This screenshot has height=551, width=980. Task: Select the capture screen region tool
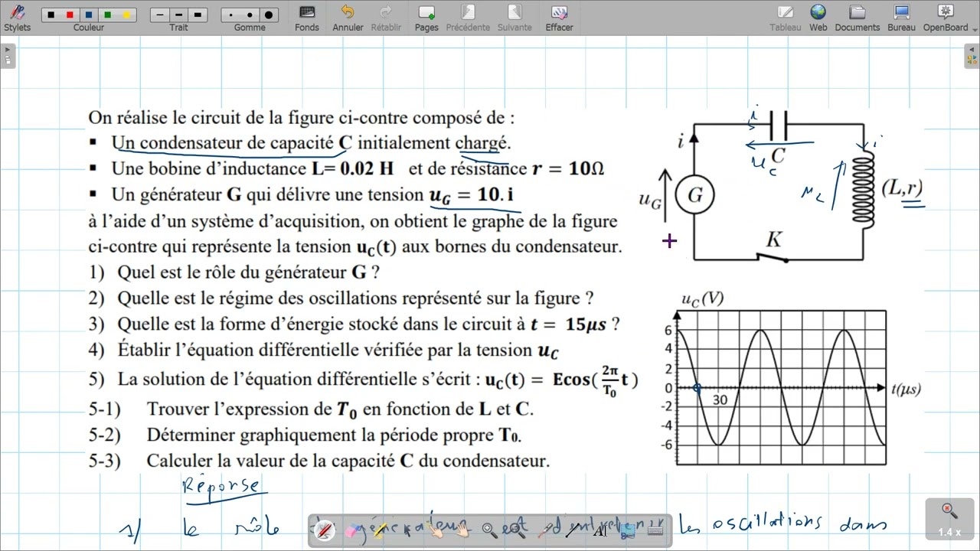click(628, 531)
